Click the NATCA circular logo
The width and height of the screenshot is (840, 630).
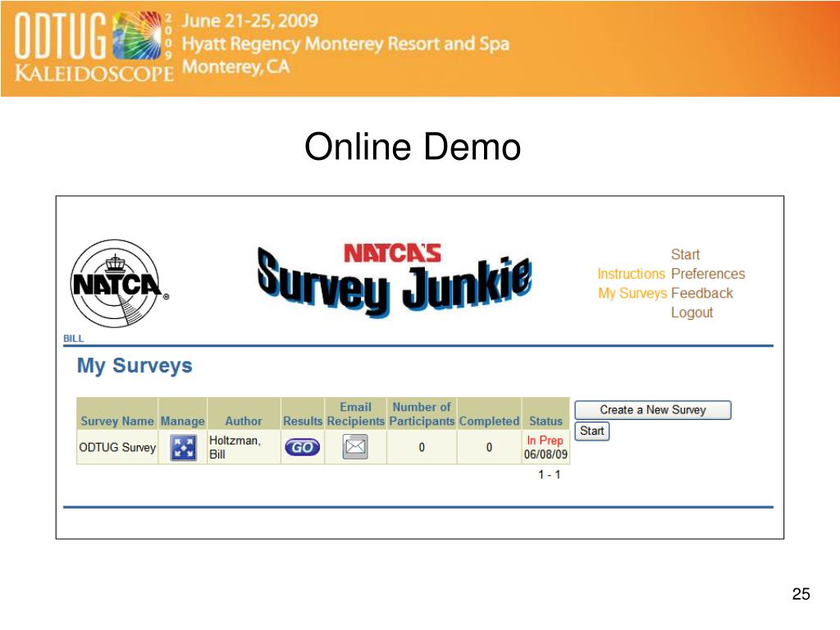(118, 284)
